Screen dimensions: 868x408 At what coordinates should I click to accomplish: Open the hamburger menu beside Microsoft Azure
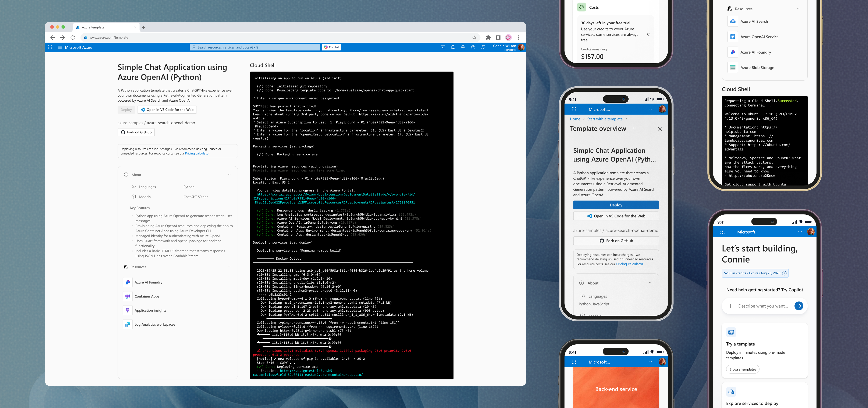click(x=60, y=47)
